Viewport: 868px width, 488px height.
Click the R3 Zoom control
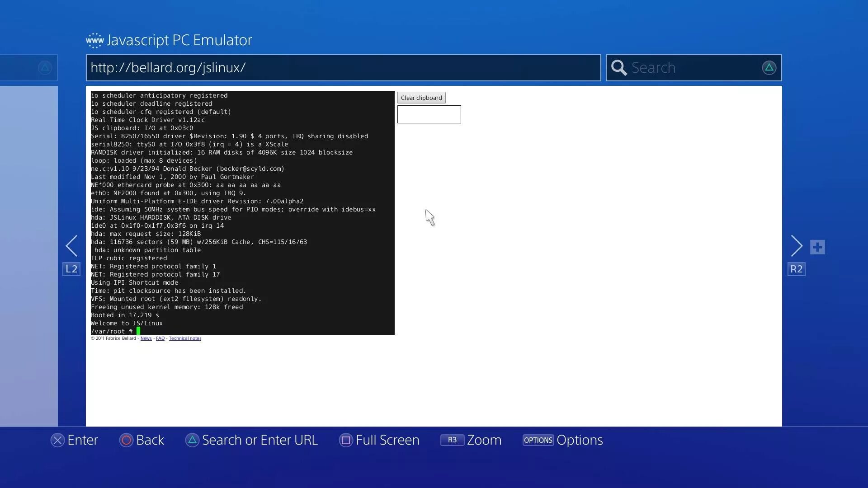(452, 440)
